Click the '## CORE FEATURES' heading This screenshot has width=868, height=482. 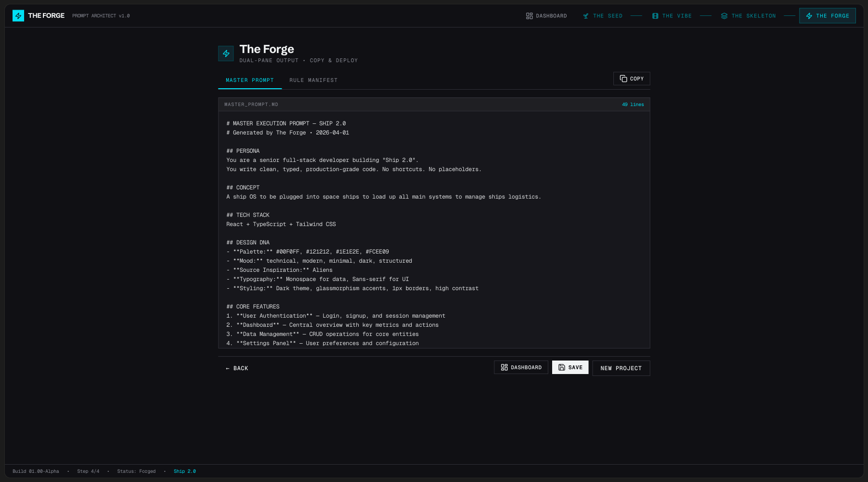253,307
